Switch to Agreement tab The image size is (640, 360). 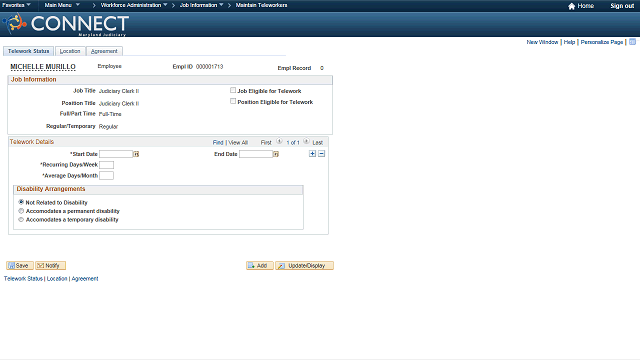pos(104,51)
